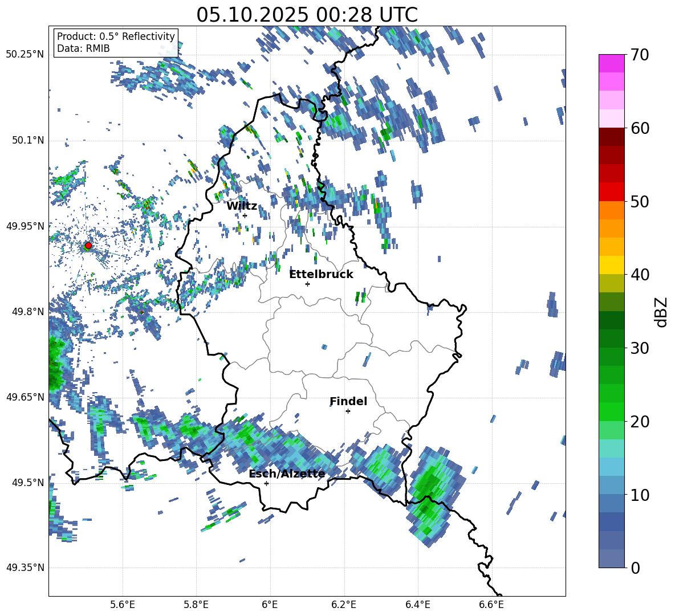Click the red 50 dBZ colorbar segment
The height and width of the screenshot is (616, 675).
(611, 192)
